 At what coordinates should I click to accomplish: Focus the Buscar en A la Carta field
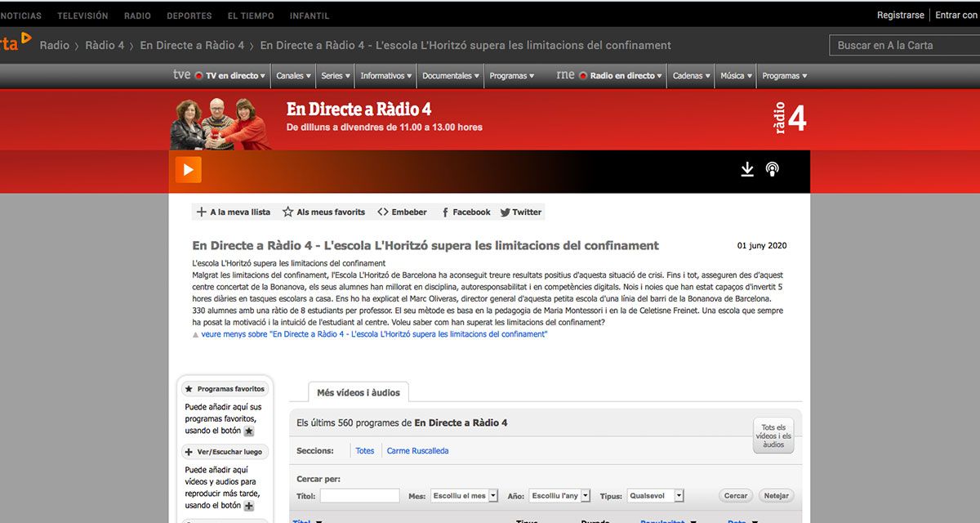point(904,45)
